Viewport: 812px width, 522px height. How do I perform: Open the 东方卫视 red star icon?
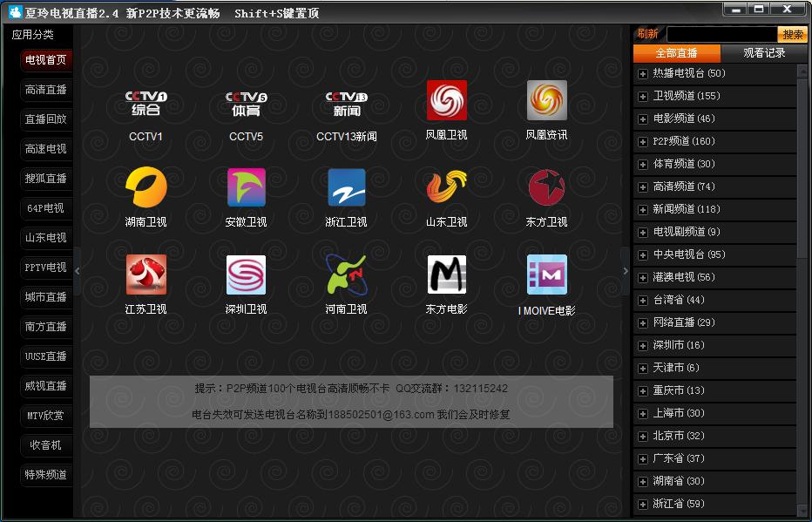tap(547, 187)
